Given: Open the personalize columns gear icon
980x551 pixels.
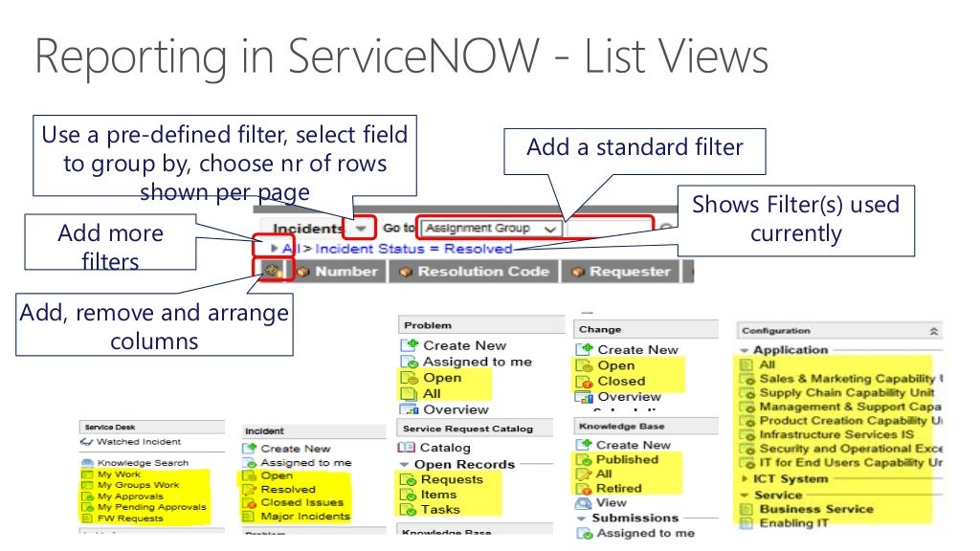Looking at the screenshot, I should (271, 271).
